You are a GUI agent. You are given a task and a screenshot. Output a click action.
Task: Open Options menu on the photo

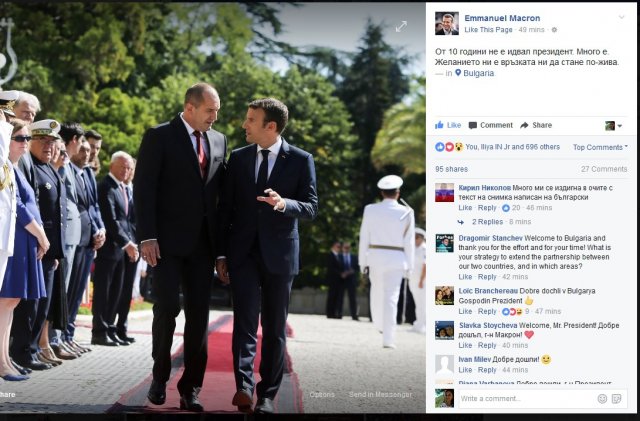322,394
